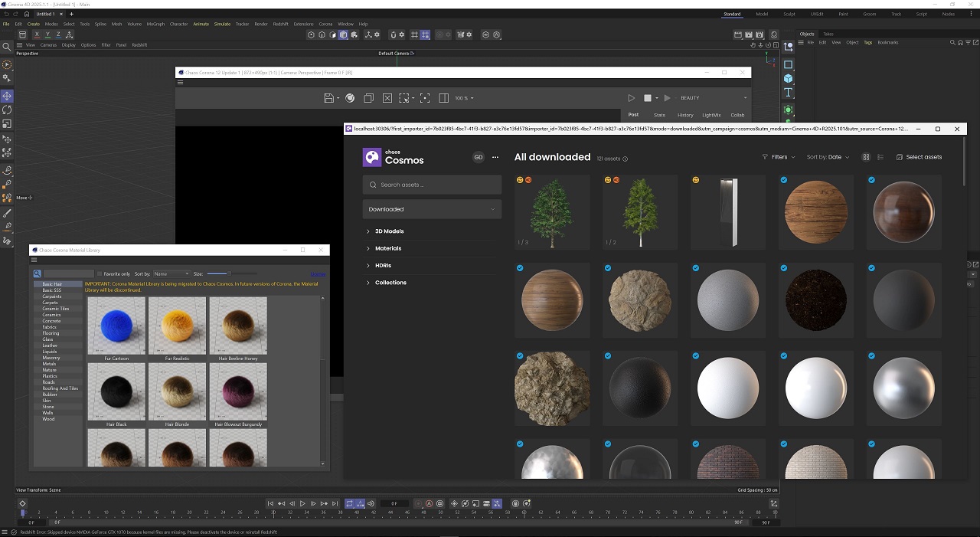The image size is (980, 537).
Task: Adjust the thumbnail Size slider
Action: pyautogui.click(x=229, y=273)
